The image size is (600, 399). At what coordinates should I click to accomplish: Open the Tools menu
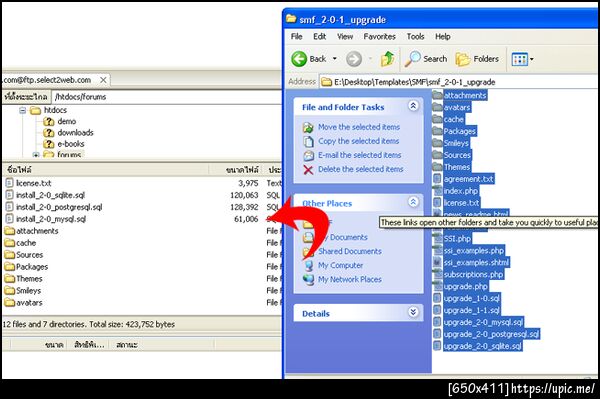pos(415,36)
